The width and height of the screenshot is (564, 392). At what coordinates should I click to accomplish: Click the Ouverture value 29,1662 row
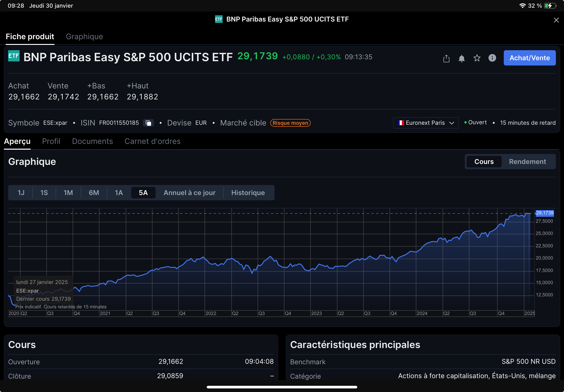141,362
